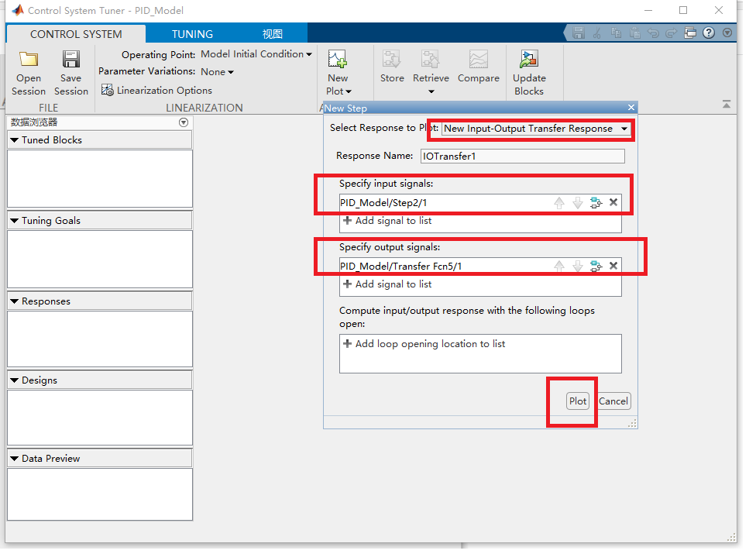Switch to the CONTROL SYSTEM tab

[76, 34]
